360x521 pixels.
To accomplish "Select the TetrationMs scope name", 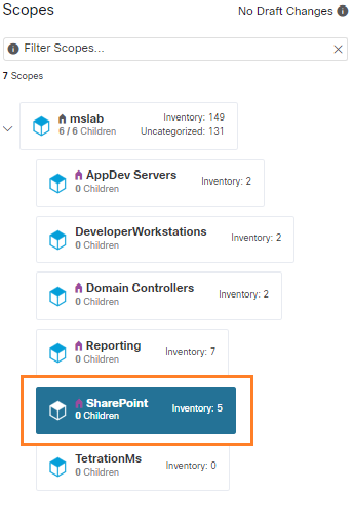I will coord(108,459).
